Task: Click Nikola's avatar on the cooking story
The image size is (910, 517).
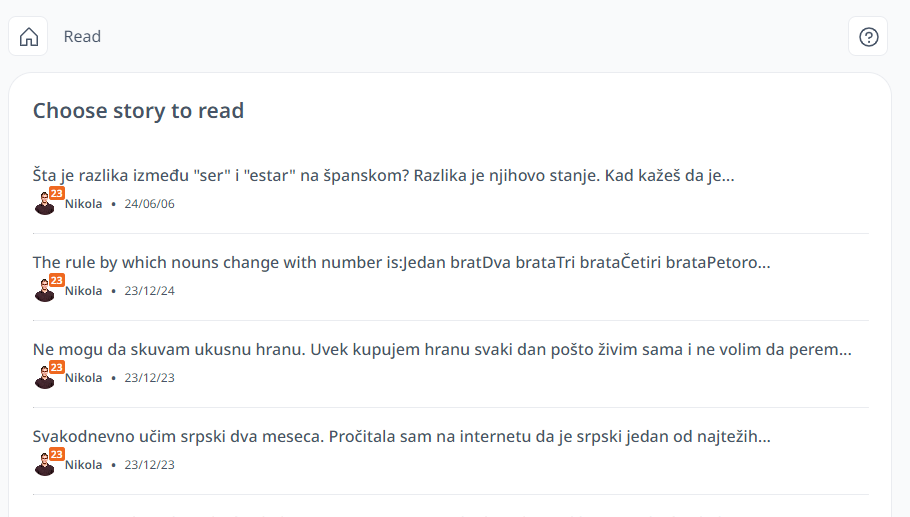Action: (45, 378)
